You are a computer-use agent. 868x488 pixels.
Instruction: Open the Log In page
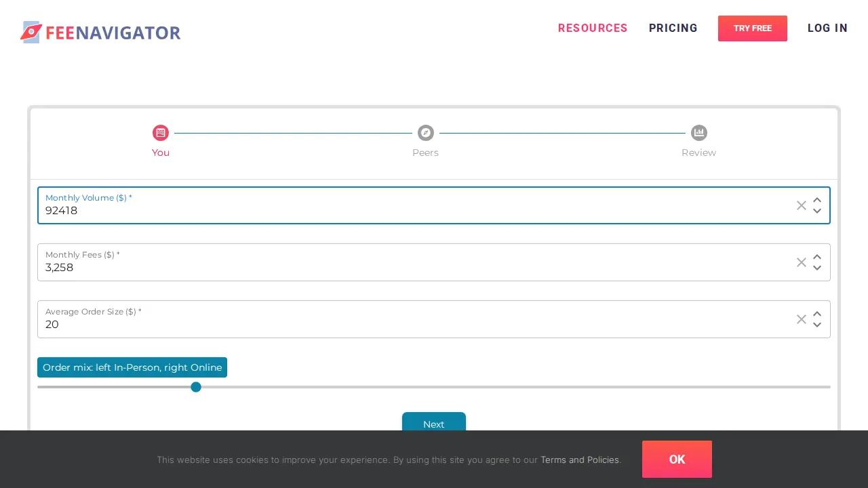[827, 28]
